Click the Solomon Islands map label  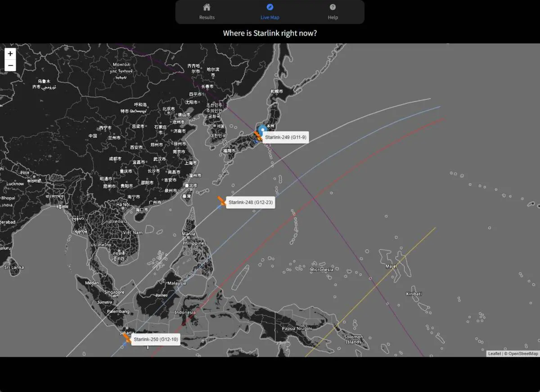click(354, 339)
